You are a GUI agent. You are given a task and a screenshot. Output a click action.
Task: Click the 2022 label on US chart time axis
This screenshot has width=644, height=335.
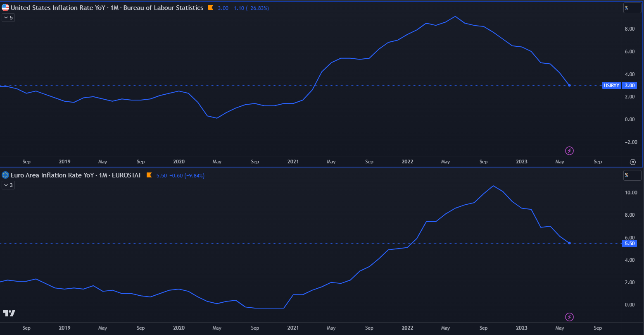(x=407, y=162)
